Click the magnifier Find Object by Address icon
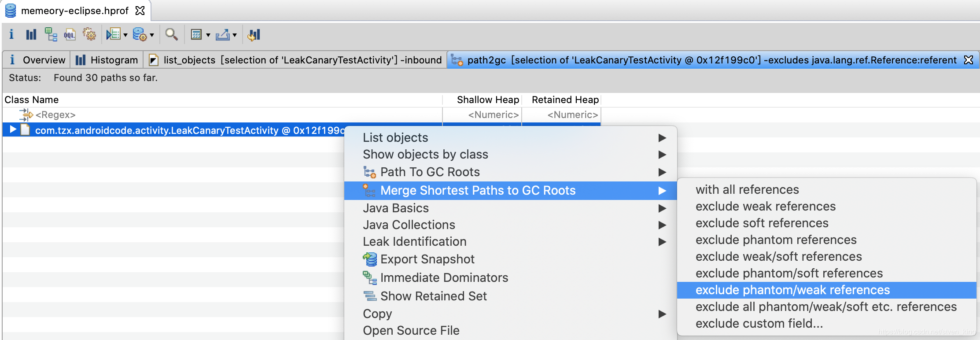The image size is (980, 340). pos(171,34)
